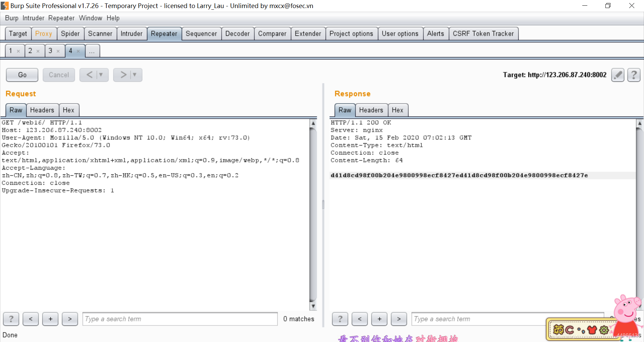
Task: Click next match button in response search
Action: pyautogui.click(x=399, y=319)
